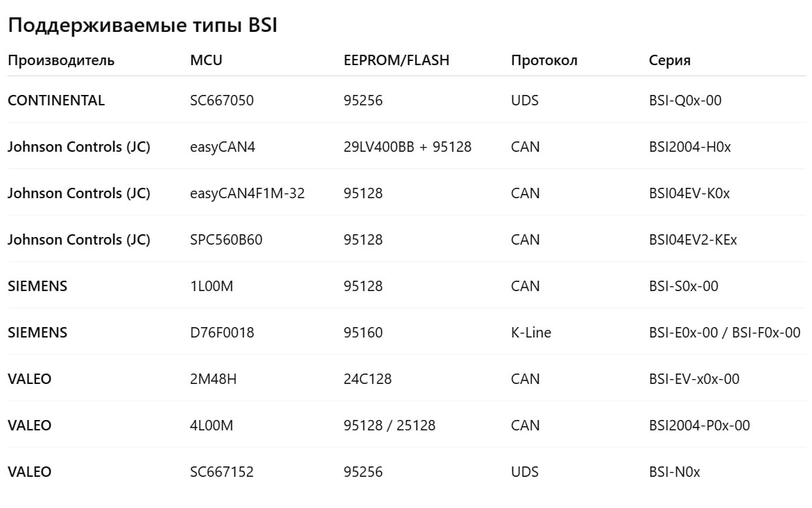
Task: Click the "Производитель" column header
Action: click(61, 60)
